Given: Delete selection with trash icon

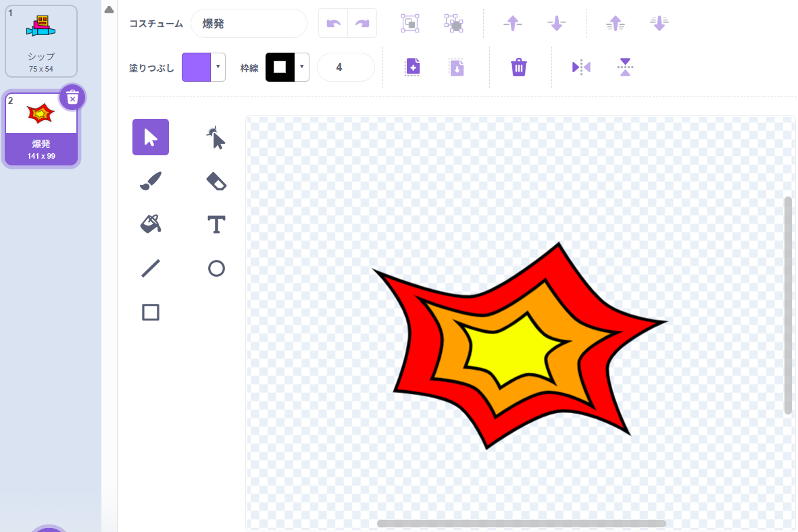Looking at the screenshot, I should coord(518,67).
